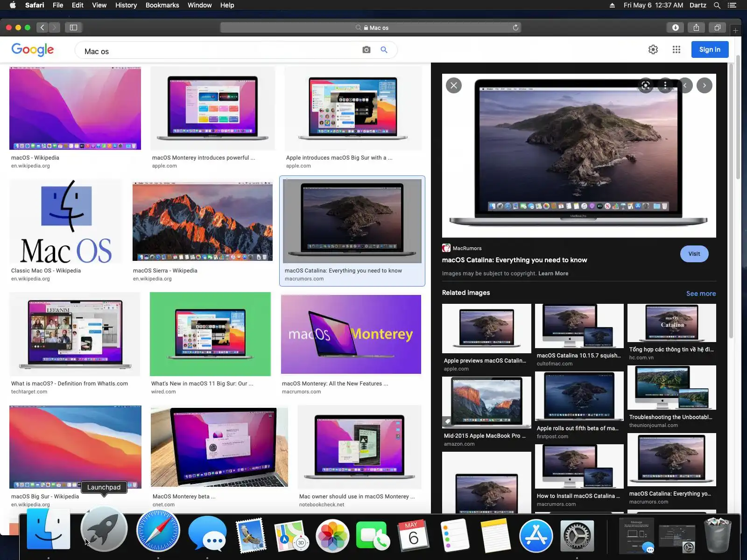Open Notification Center in the menu bar
This screenshot has height=560, width=747.
pos(732,5)
